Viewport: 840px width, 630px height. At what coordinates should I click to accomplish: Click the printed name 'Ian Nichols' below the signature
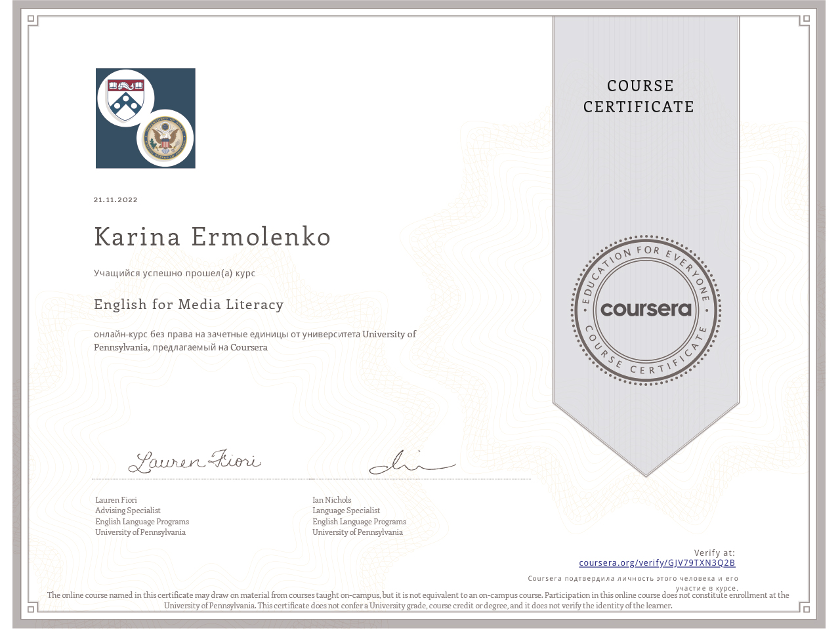331,500
